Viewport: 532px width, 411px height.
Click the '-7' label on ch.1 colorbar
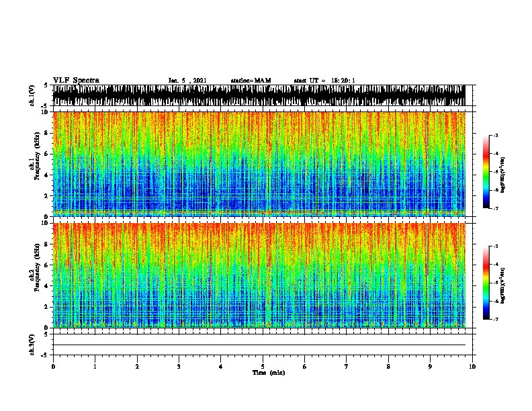point(496,208)
